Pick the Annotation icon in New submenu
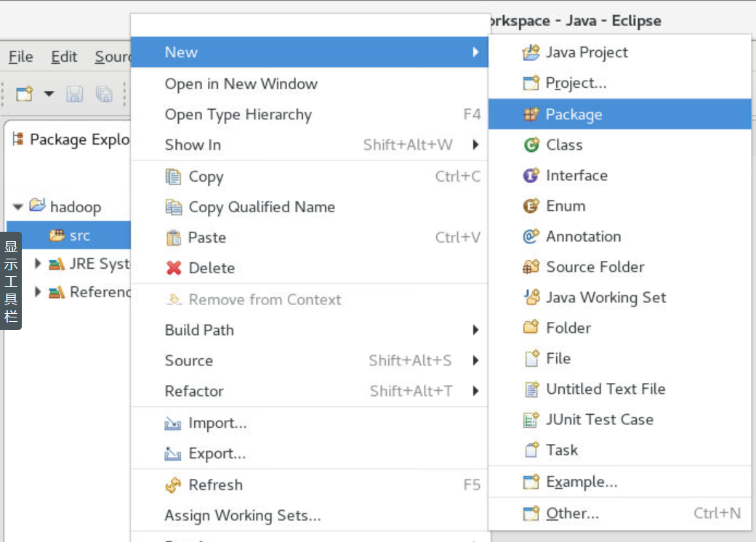Image resolution: width=756 pixels, height=542 pixels. tap(531, 237)
